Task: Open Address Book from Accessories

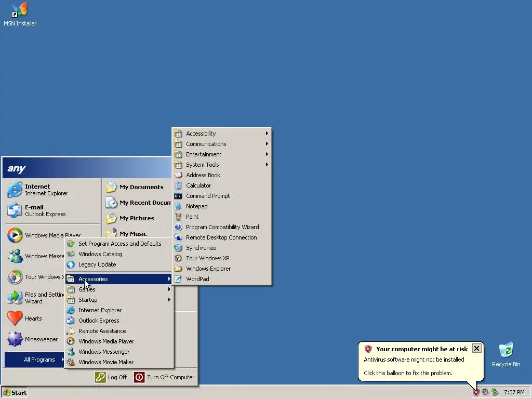Action: (221, 175)
